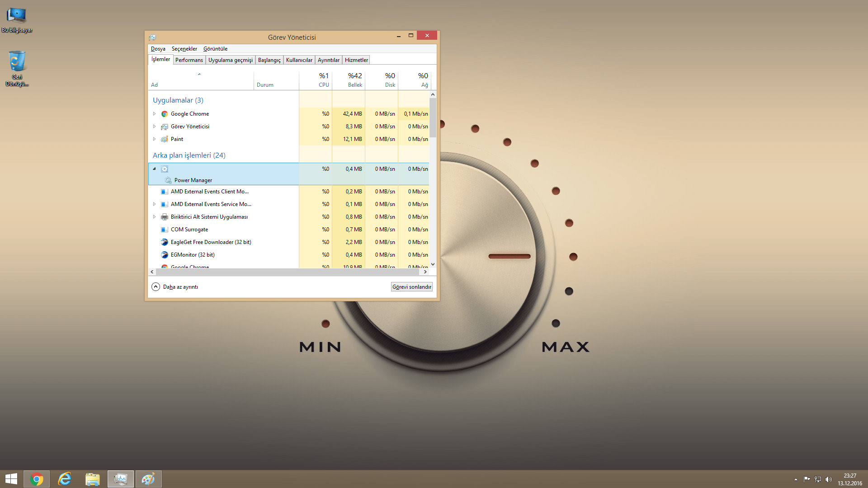Click the Power Manager gear icon
The width and height of the screenshot is (868, 488).
point(168,180)
